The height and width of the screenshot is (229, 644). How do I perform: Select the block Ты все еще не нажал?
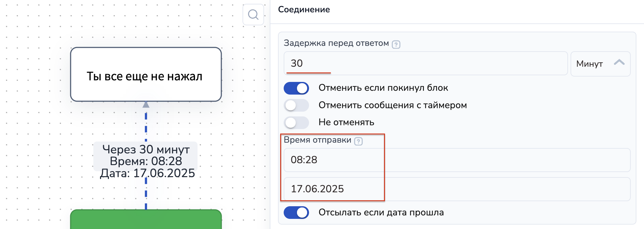pos(146,75)
